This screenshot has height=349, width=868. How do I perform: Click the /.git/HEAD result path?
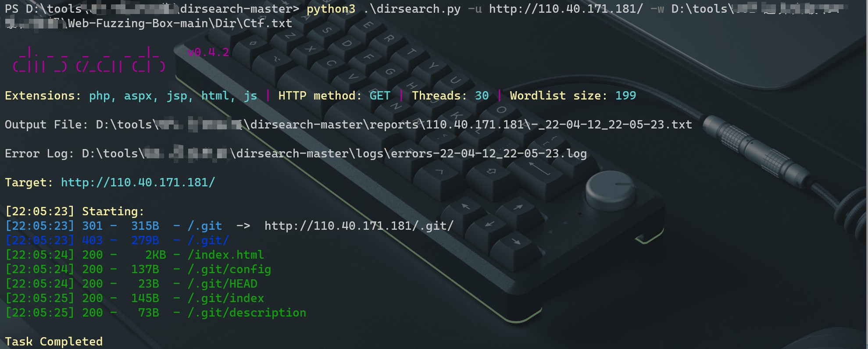[x=222, y=284]
